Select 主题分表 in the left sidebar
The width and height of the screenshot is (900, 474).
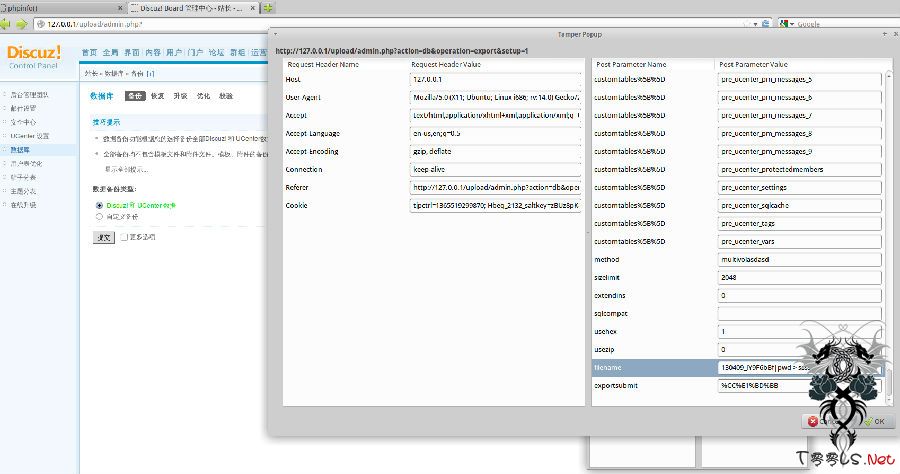[23, 191]
